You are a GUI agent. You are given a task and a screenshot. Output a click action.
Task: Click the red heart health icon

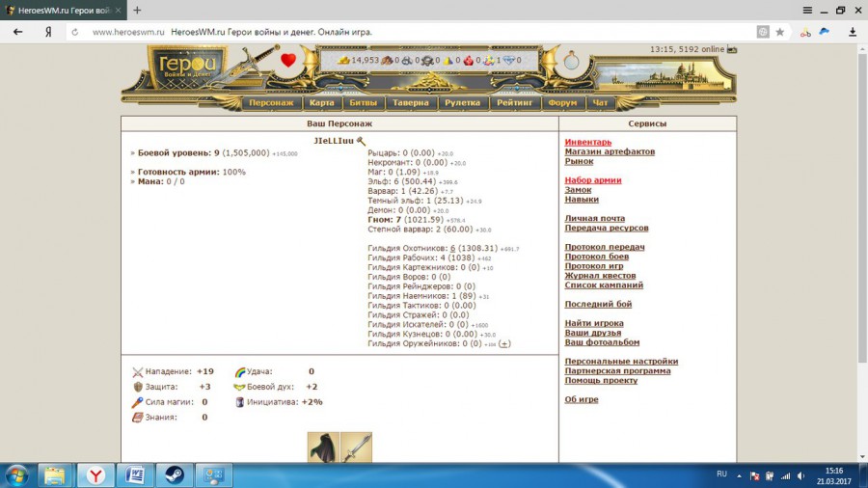[x=287, y=60]
